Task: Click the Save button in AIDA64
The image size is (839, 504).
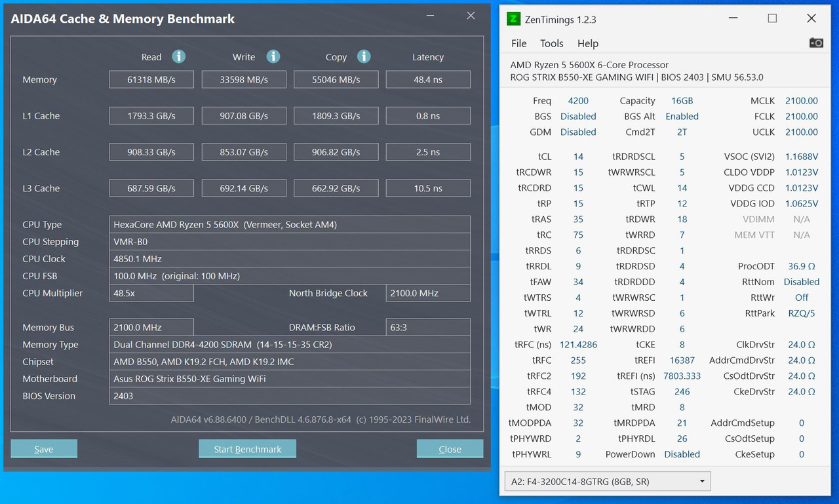Action: 44,449
